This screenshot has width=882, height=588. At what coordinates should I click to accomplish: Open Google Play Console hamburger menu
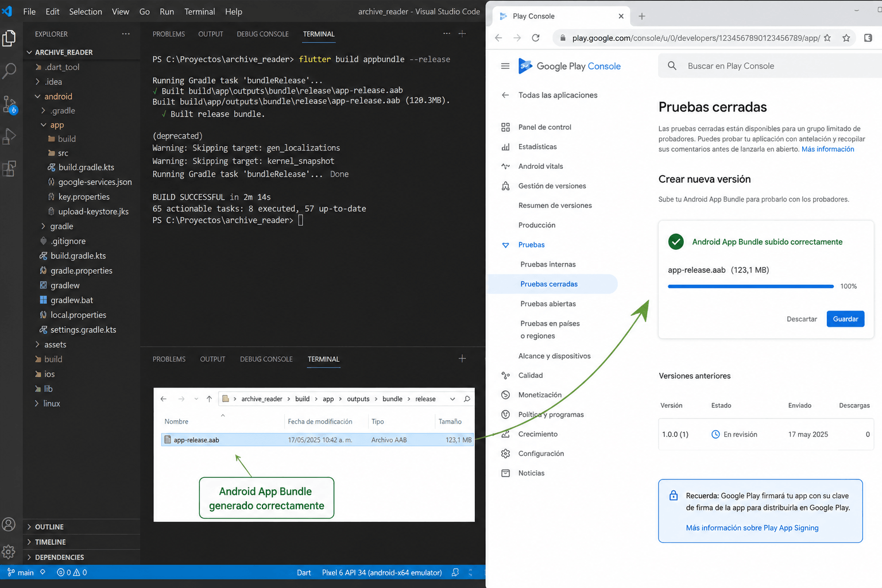(x=505, y=66)
